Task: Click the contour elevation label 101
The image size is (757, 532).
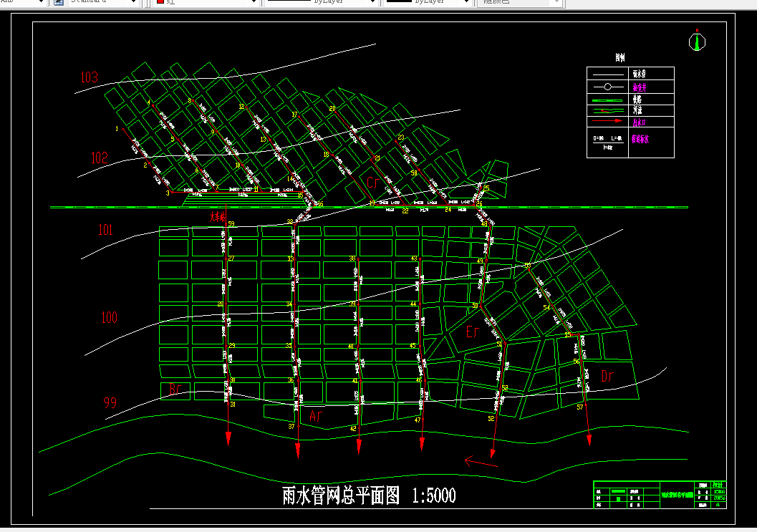Action: [x=105, y=229]
